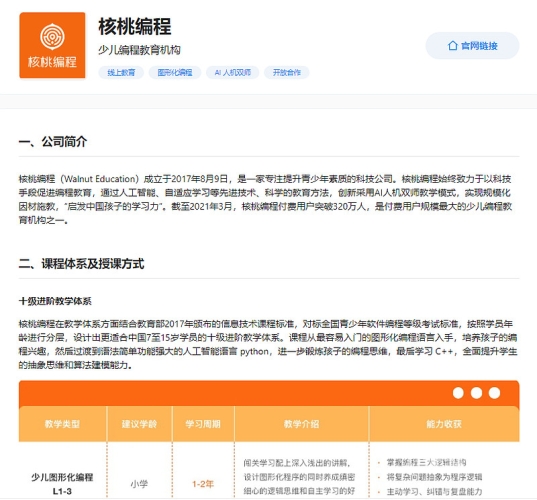The width and height of the screenshot is (537, 500).
Task: Click the last white dot on orange banner
Action: click(x=494, y=393)
